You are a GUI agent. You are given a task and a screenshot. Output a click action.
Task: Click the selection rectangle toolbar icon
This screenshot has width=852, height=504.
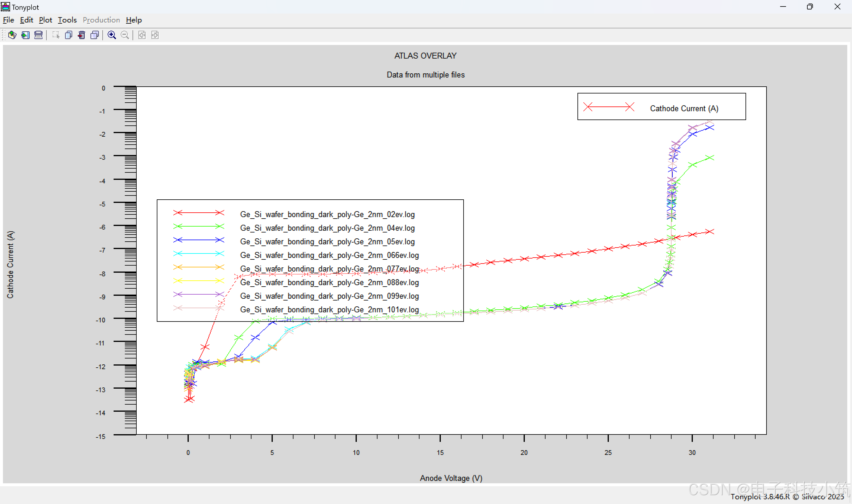pyautogui.click(x=56, y=35)
